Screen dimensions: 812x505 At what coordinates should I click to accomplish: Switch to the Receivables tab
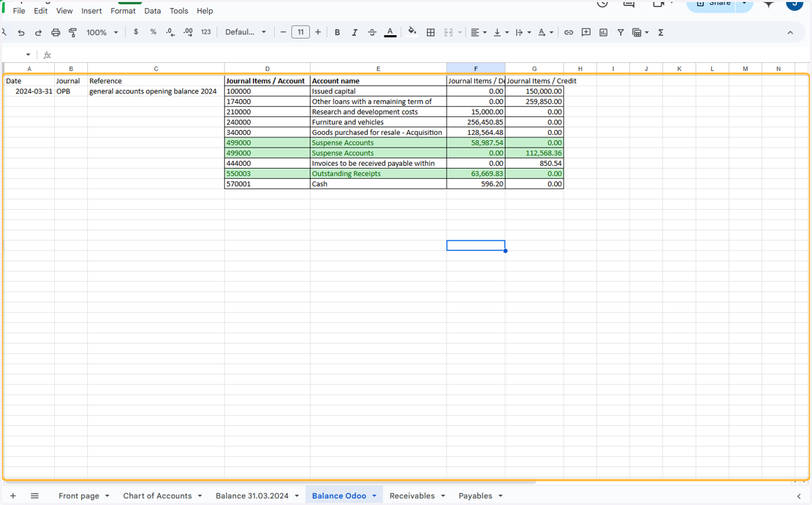pos(412,496)
